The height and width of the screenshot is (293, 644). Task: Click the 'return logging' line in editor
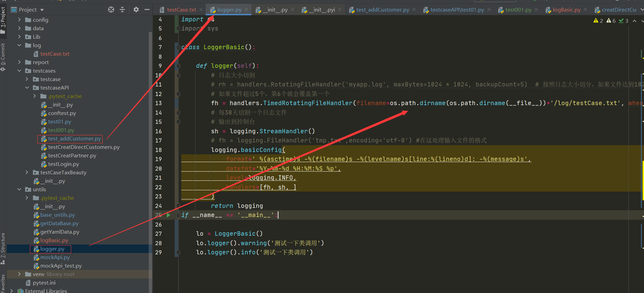(237, 206)
